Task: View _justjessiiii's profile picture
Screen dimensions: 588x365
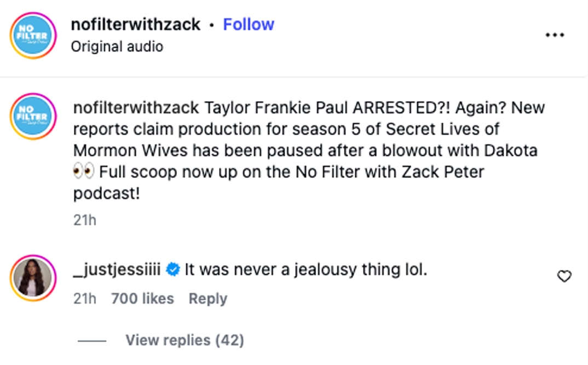Action: (x=32, y=277)
